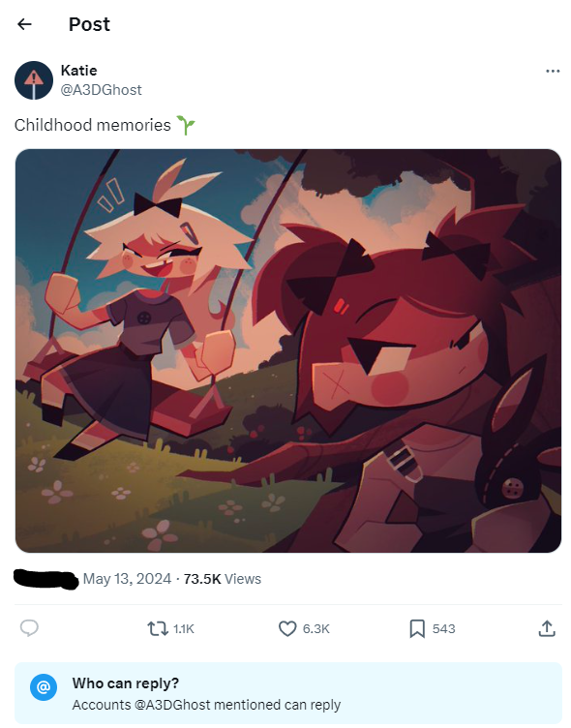Click the 1.1K reposts count
The height and width of the screenshot is (728, 571).
click(183, 628)
